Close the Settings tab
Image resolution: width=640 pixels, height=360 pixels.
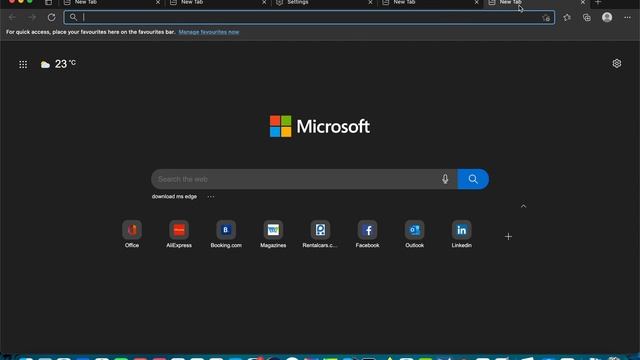[x=370, y=2]
